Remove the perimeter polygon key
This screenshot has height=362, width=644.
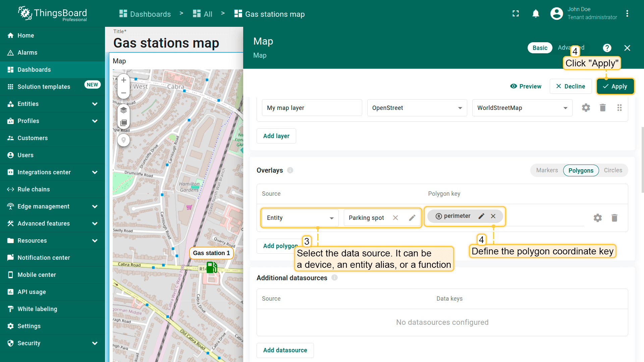click(x=493, y=216)
